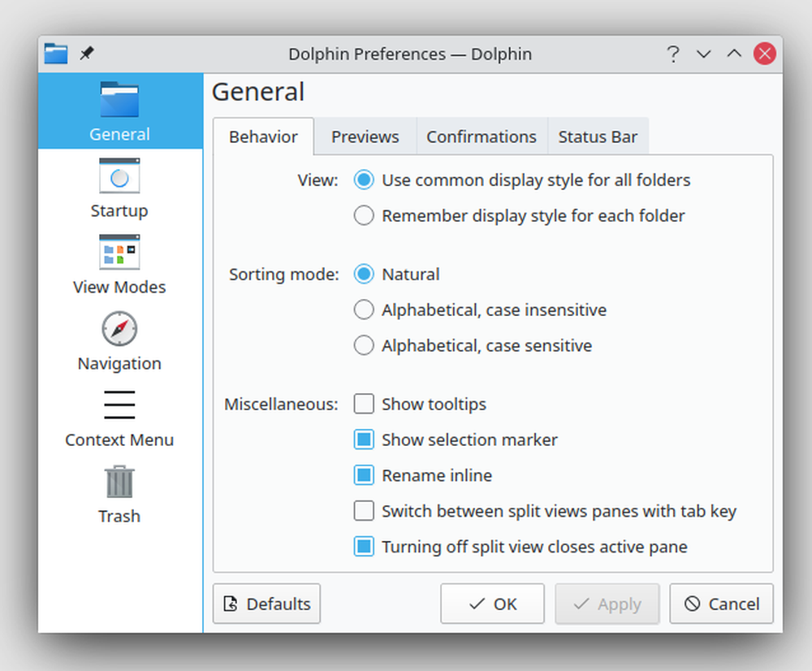
Task: Open the View Modes settings category
Action: click(x=119, y=264)
